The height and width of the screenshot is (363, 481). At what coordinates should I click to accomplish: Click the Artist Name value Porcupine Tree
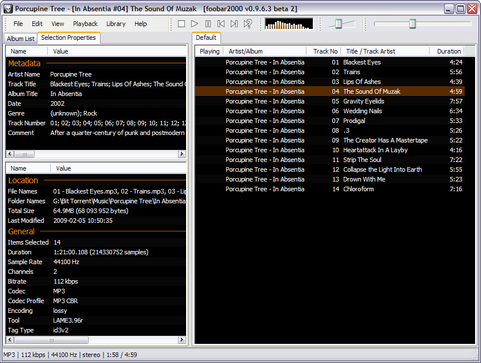[71, 74]
